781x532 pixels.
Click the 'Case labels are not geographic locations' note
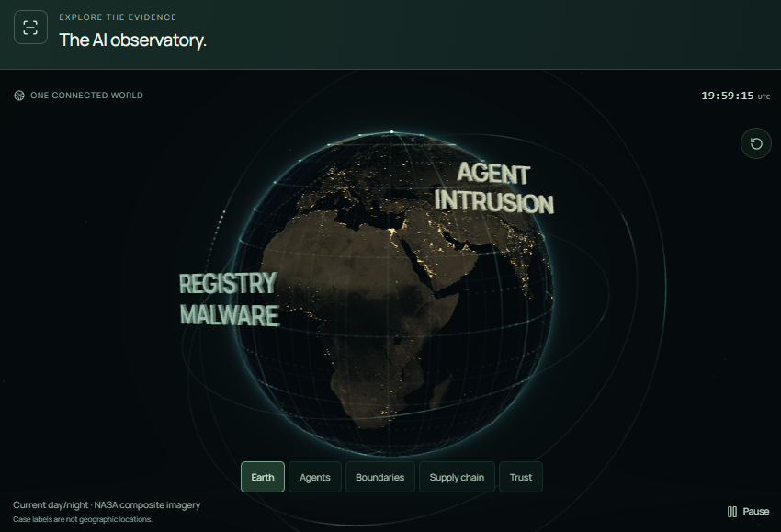[83, 519]
